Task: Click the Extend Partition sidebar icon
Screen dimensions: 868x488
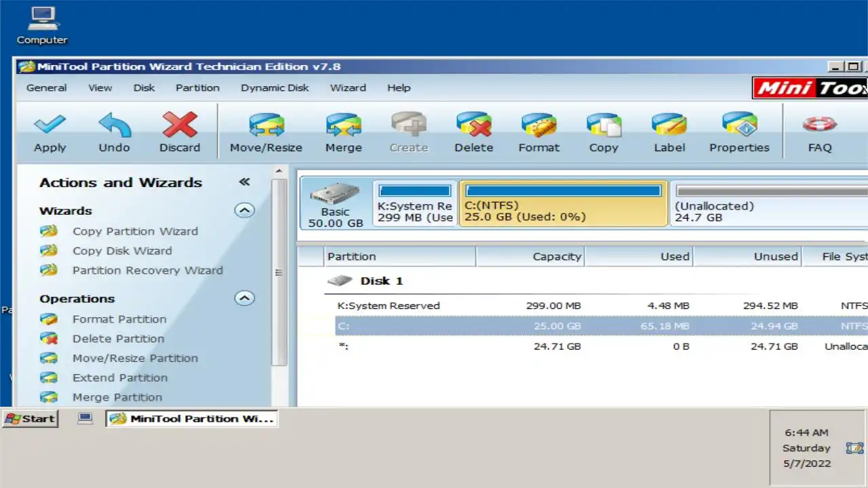Action: point(48,378)
